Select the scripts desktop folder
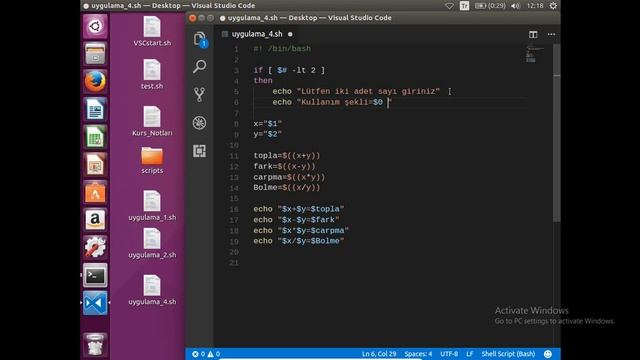640x360 pixels. click(x=152, y=160)
